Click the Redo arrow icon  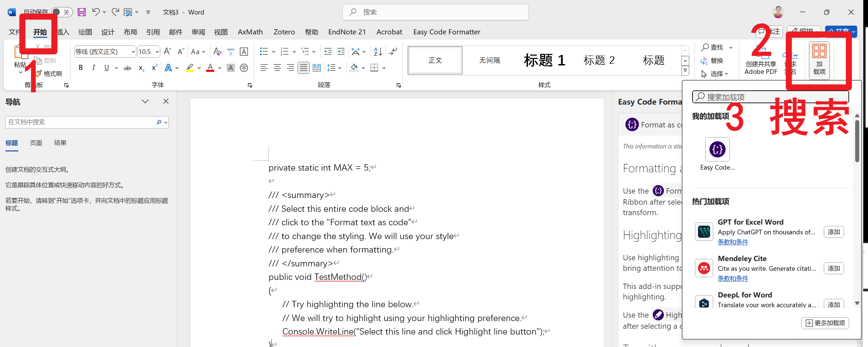pos(115,12)
